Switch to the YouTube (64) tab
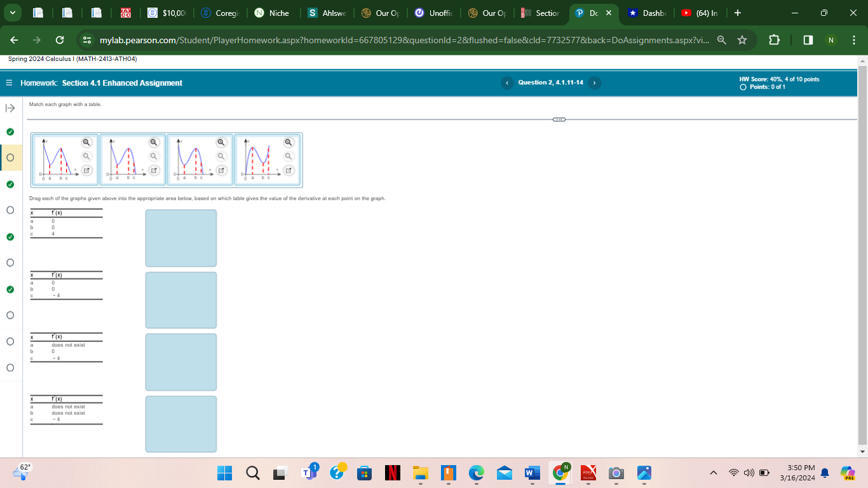The image size is (868, 488). [x=701, y=13]
